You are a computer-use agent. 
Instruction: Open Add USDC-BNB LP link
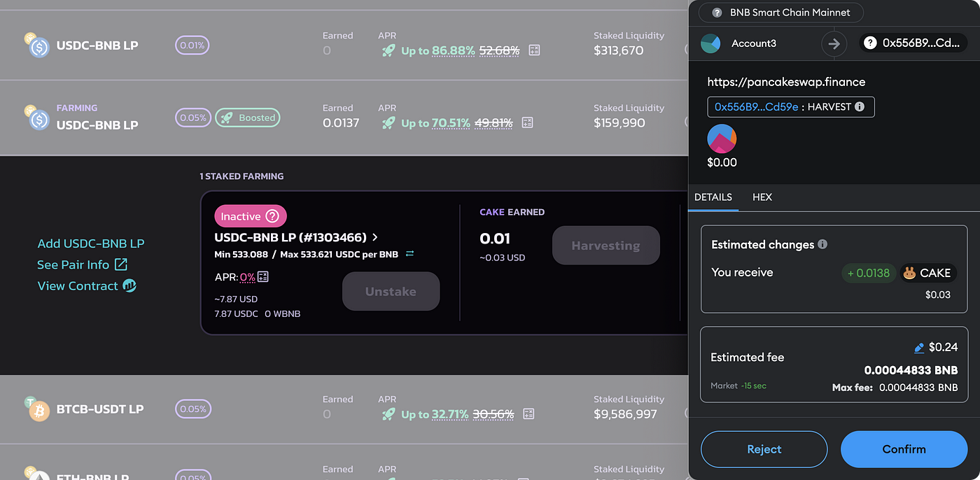(x=91, y=243)
